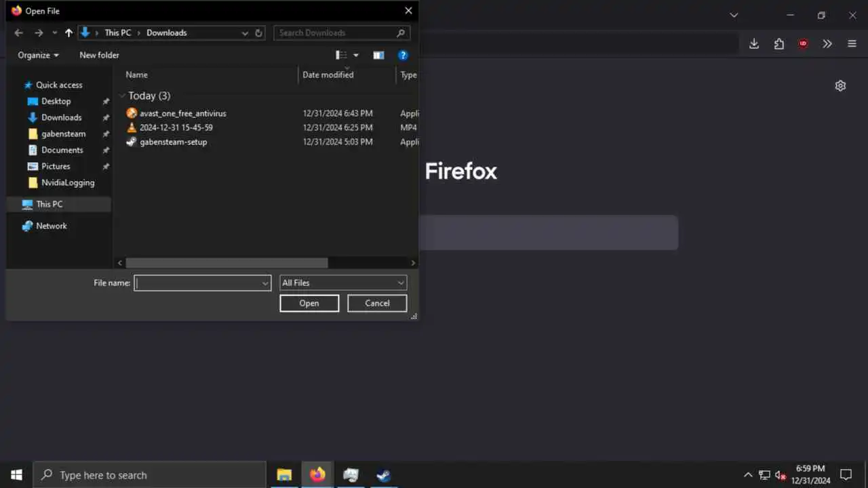
Task: Go up one folder level
Action: [68, 33]
